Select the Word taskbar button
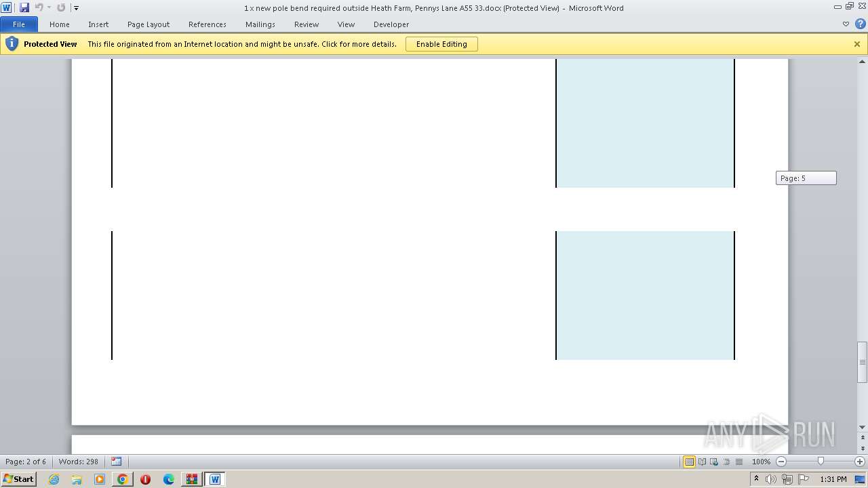Screen dimensions: 868x488 [215, 479]
